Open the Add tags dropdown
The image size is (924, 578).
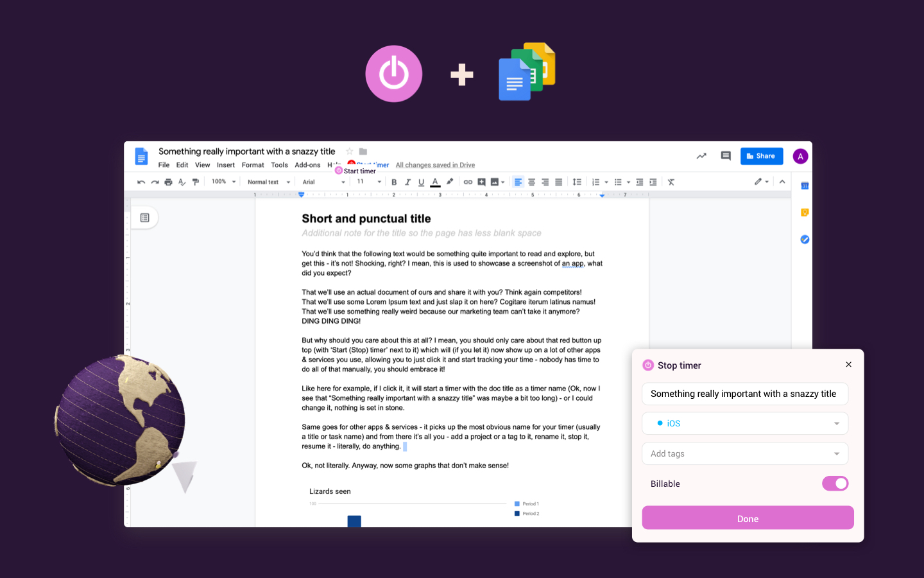point(745,453)
